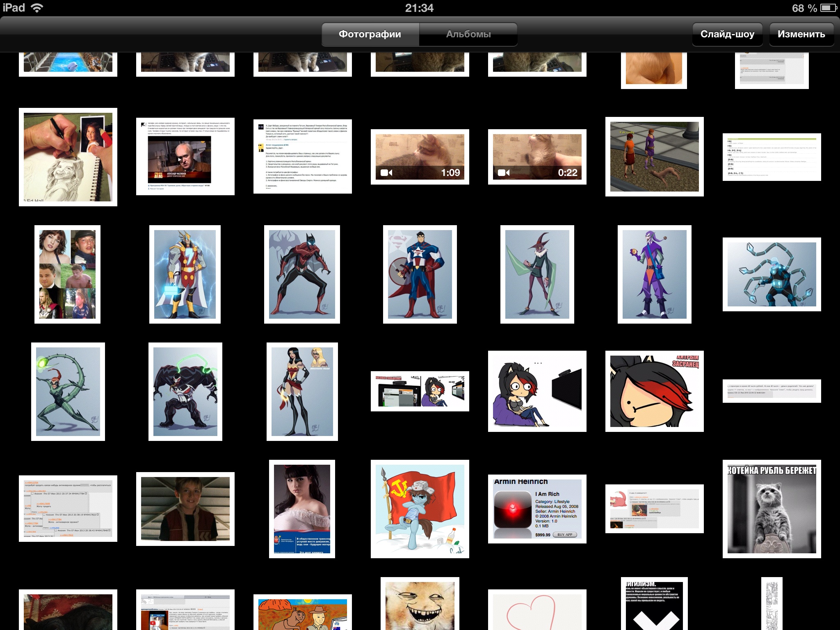Image resolution: width=840 pixels, height=630 pixels.
Task: Open the wide comic strip with console
Action: point(420,391)
